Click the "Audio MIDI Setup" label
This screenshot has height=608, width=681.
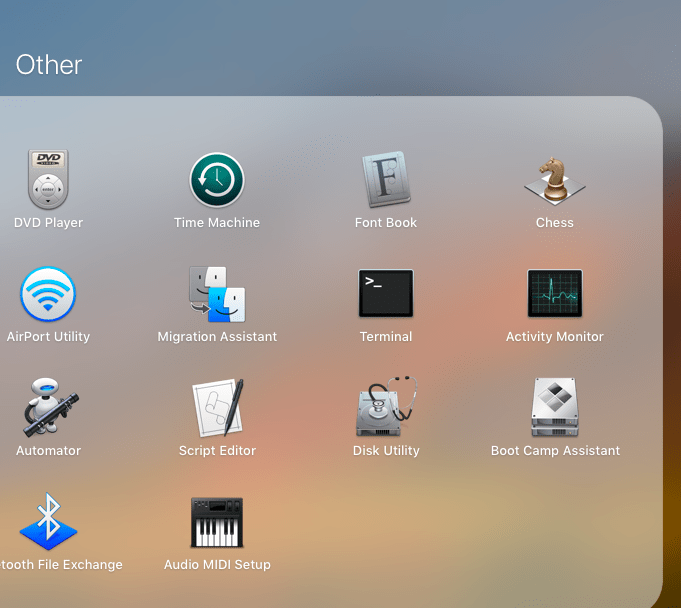pyautogui.click(x=217, y=565)
